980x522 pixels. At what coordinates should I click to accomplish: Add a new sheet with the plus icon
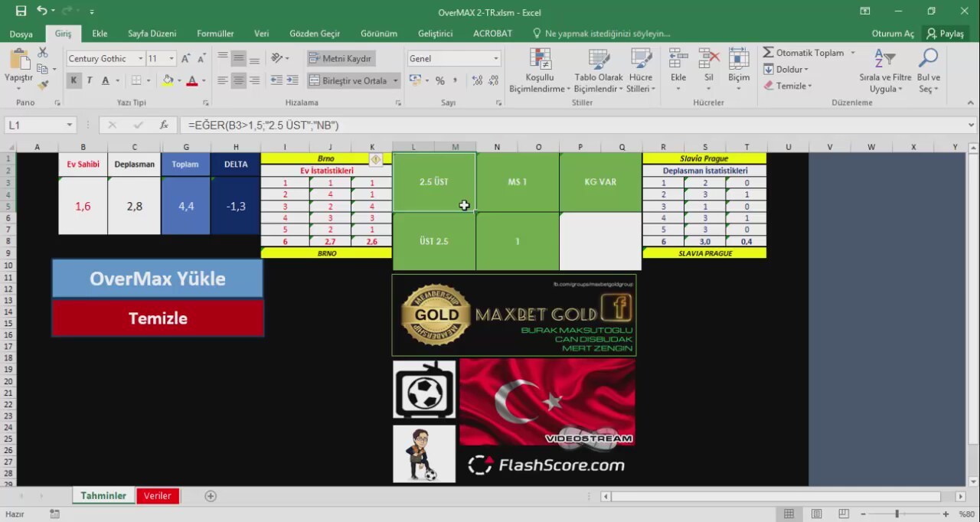click(211, 496)
